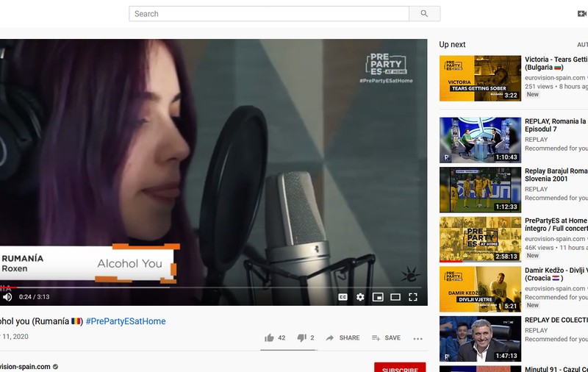Play the REPLAY Romania Episodul 7 thumbnail
This screenshot has height=372, width=588.
pos(480,140)
